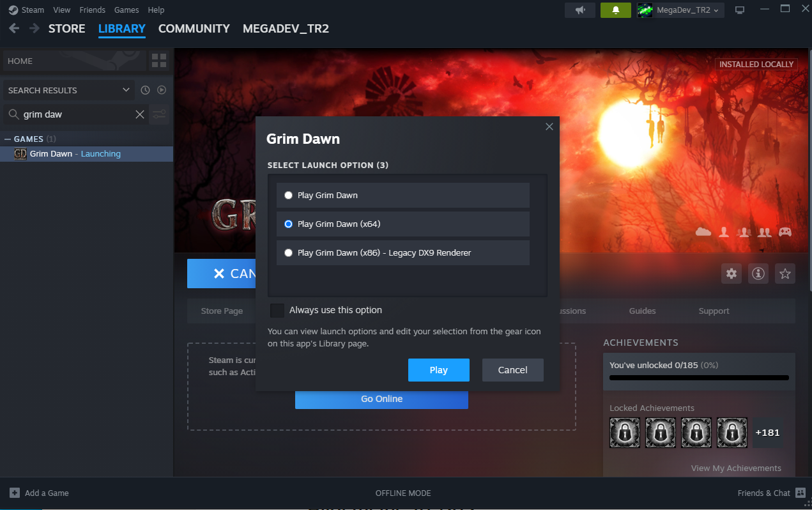Open Friends & Chat icon
812x510 pixels.
tap(801, 493)
